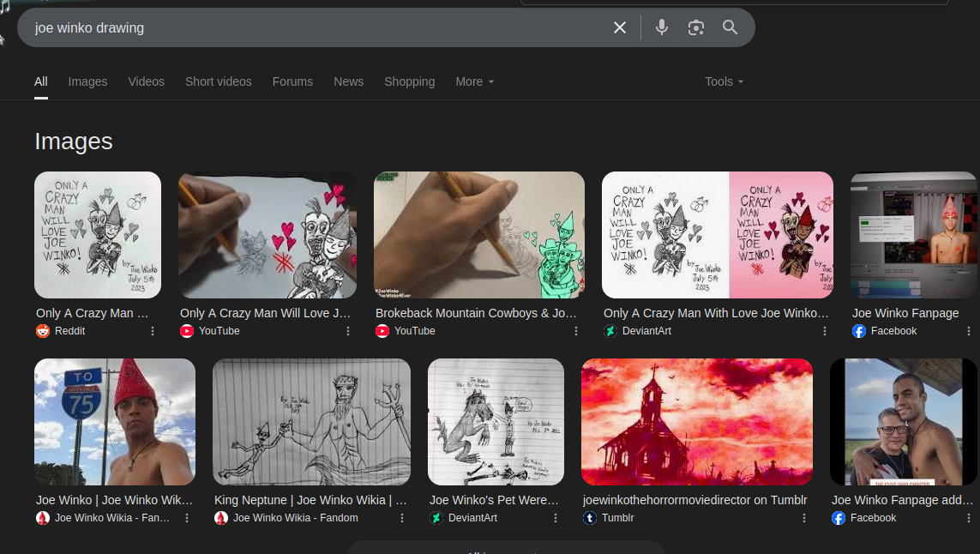Open options for King Neptune result
The image size is (980, 554).
pos(402,518)
